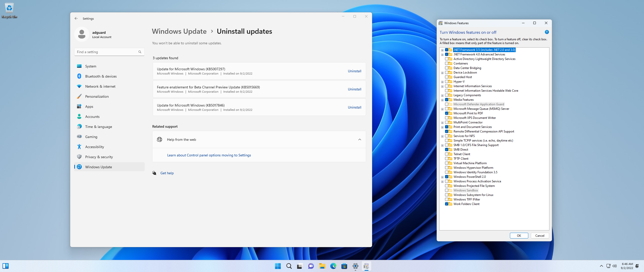This screenshot has height=272, width=644.
Task: Switch to Windows Features taskbar icon
Action: 366,266
